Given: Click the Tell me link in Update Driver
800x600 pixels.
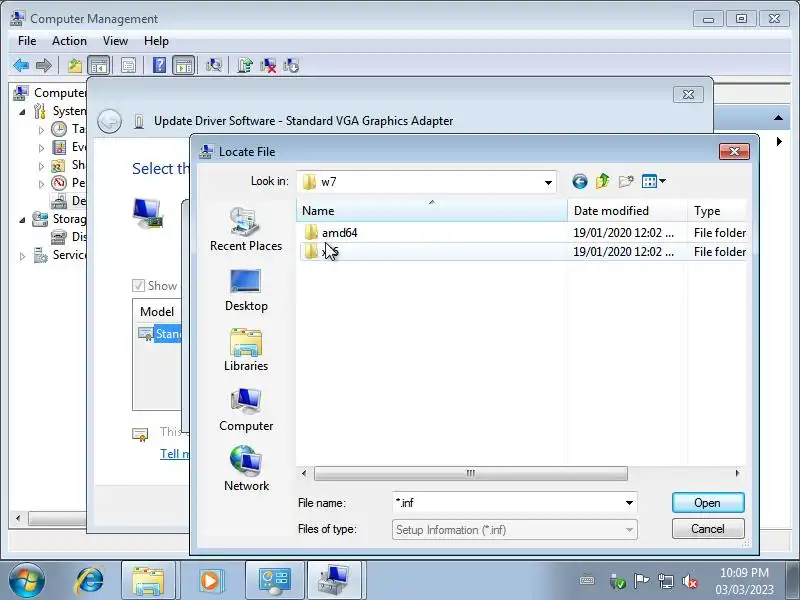Looking at the screenshot, I should (x=174, y=454).
